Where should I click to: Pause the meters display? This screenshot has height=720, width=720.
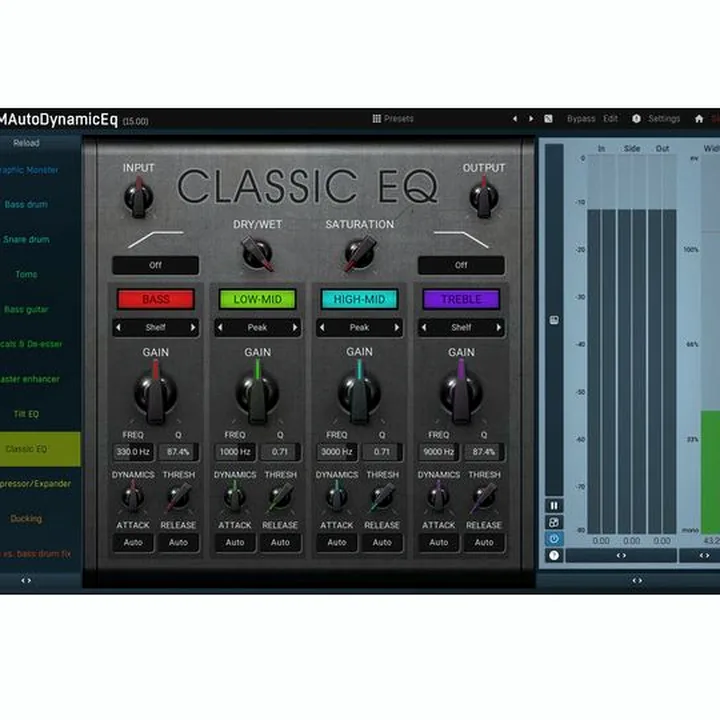point(554,506)
